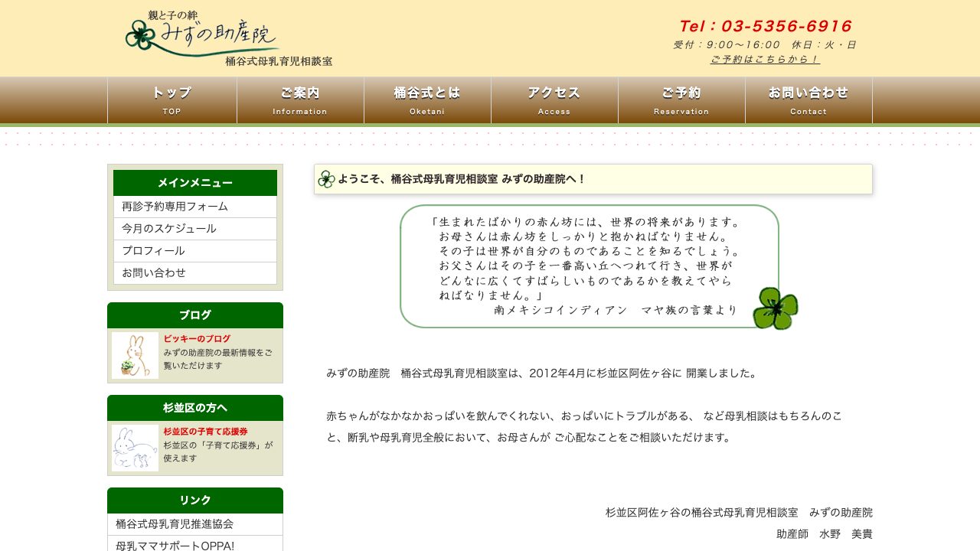980x551 pixels.
Task: Visit the 桶谷式母乳育児推進協会 link
Action: (x=178, y=523)
